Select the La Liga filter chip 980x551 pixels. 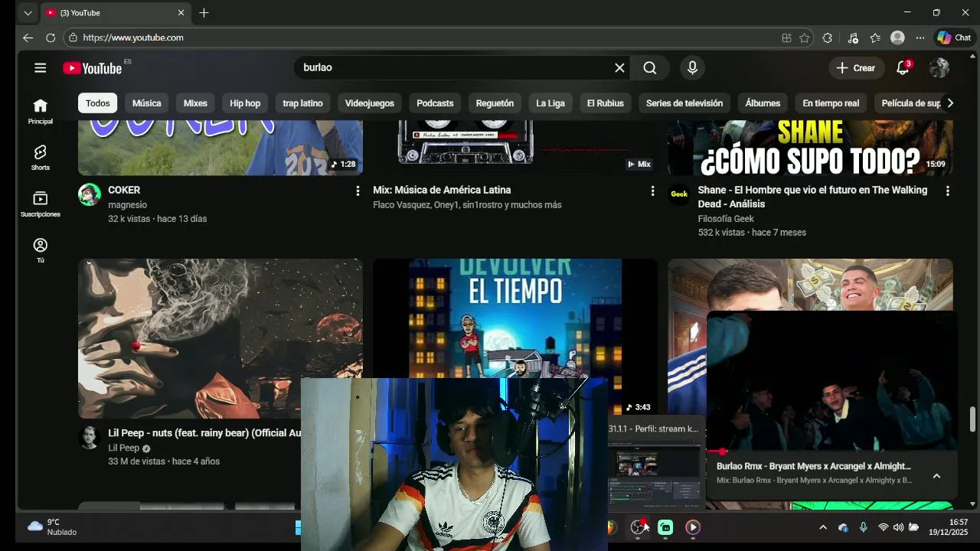point(550,103)
